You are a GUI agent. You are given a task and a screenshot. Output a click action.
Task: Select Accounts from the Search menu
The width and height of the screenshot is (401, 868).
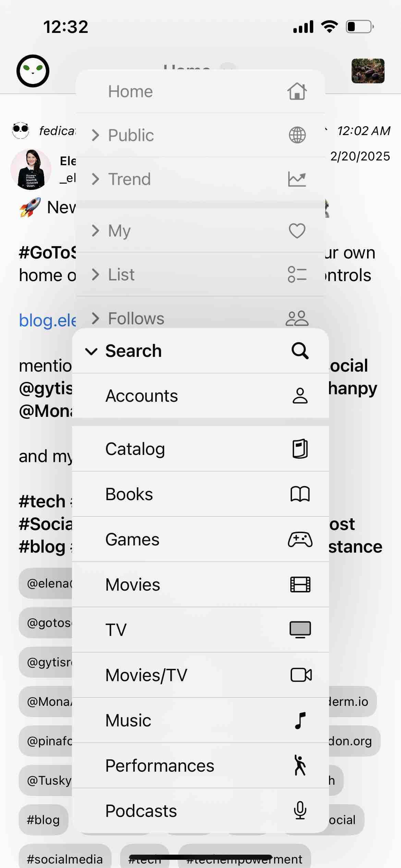tap(142, 396)
